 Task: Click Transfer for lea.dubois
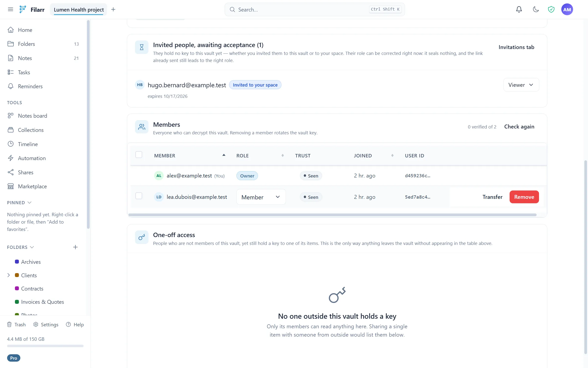[x=492, y=197]
